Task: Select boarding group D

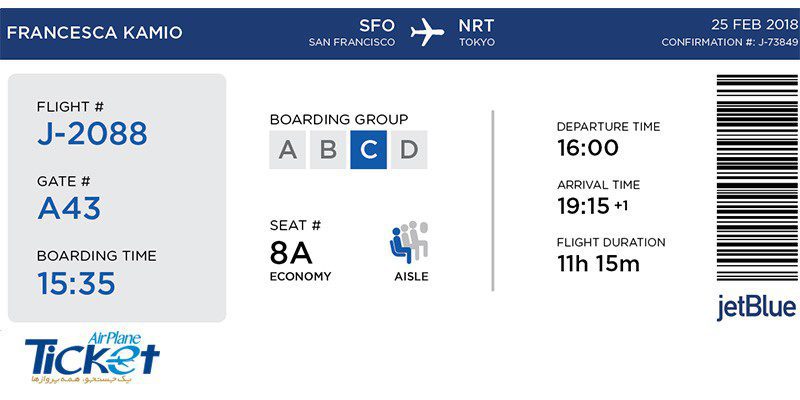Action: [x=409, y=149]
